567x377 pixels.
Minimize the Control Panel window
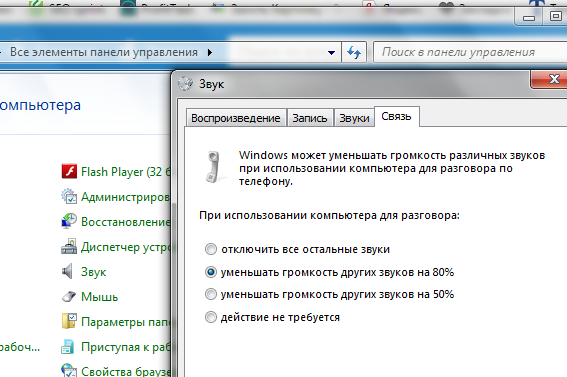[529, 17]
